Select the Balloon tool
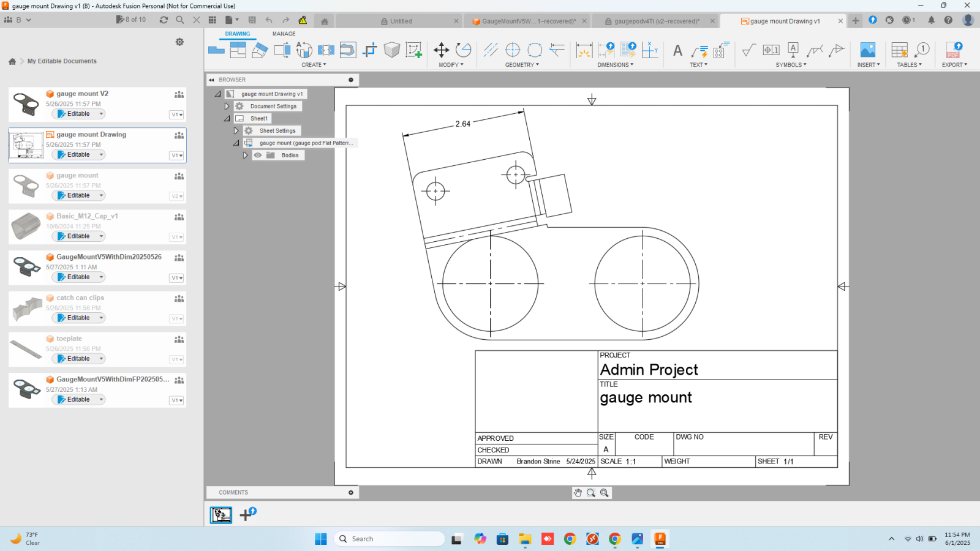The width and height of the screenshot is (980, 551). pos(922,50)
